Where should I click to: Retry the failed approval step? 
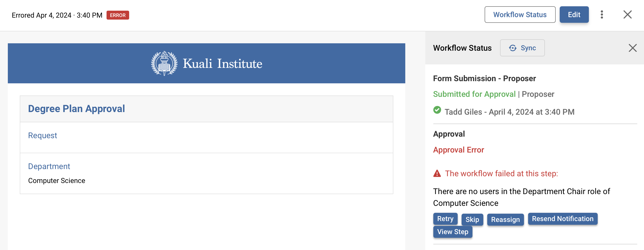[445, 219]
